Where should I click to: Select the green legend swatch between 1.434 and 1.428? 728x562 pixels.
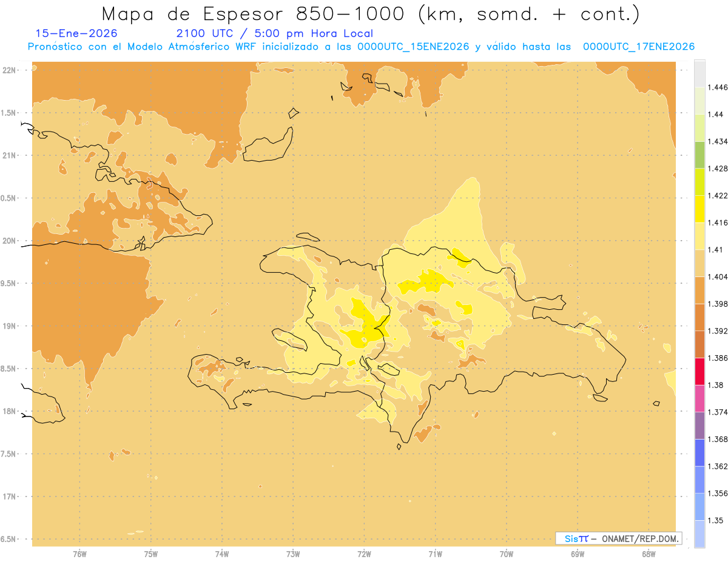point(699,155)
